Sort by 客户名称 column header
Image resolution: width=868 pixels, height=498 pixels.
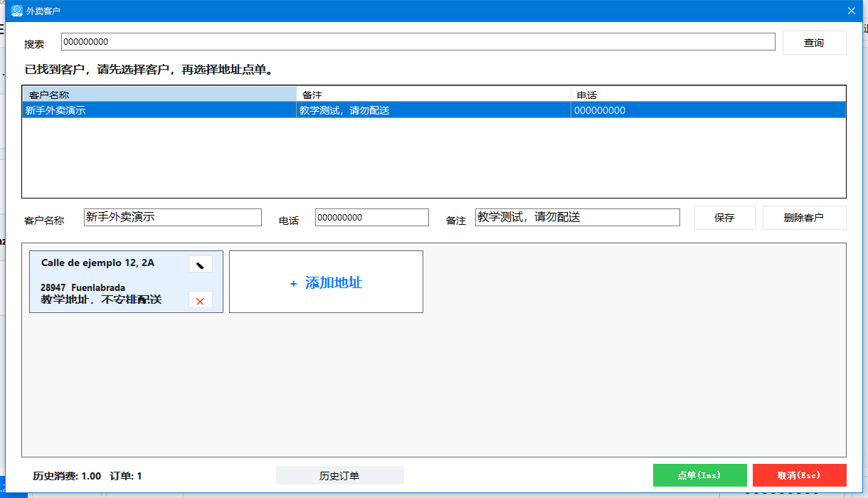click(160, 95)
